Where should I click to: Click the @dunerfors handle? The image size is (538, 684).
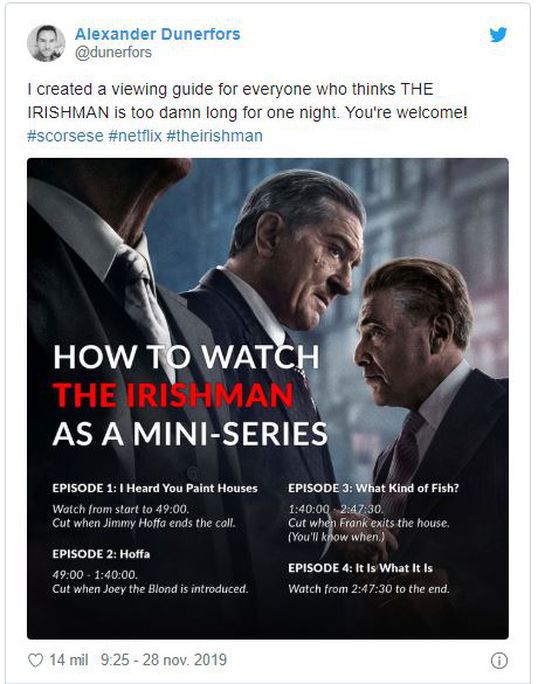pos(113,52)
